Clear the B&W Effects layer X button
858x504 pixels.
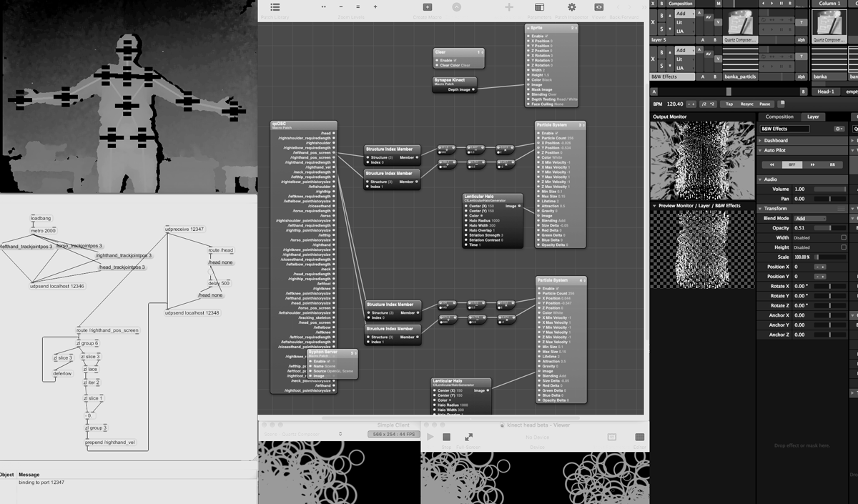coord(653,59)
